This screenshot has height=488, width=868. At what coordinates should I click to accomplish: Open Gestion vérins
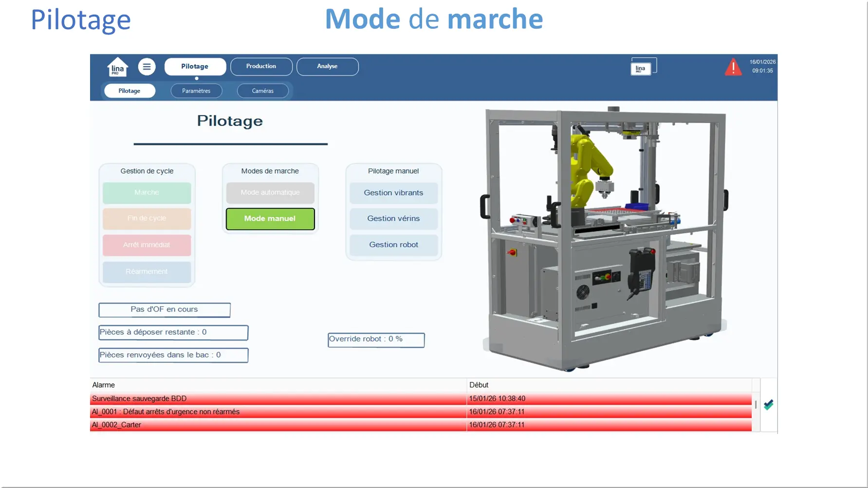(393, 219)
